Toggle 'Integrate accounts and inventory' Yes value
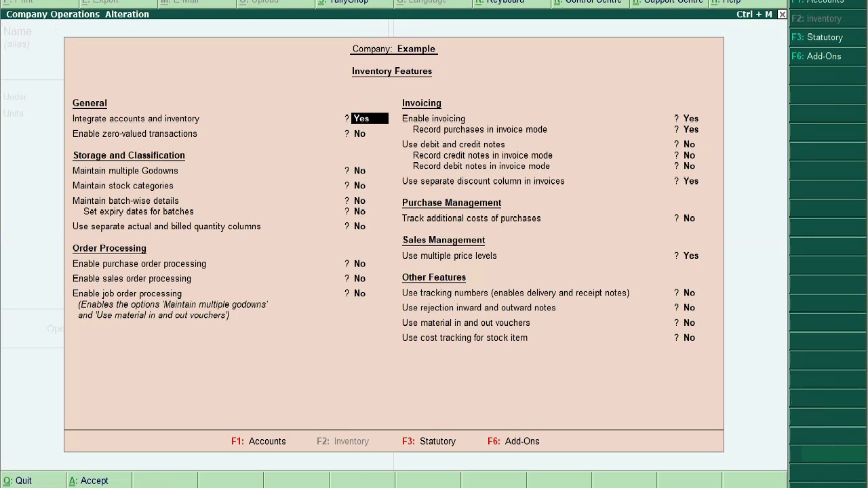Viewport: 868px width, 488px height. click(370, 119)
